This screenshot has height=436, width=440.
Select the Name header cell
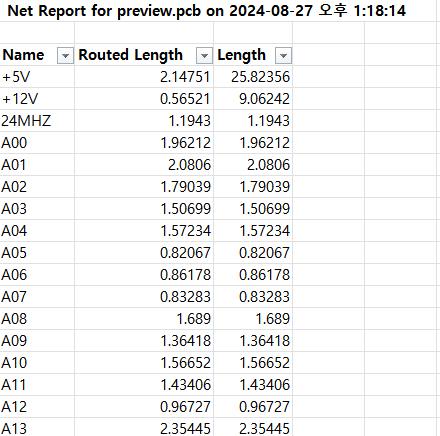coord(37,55)
